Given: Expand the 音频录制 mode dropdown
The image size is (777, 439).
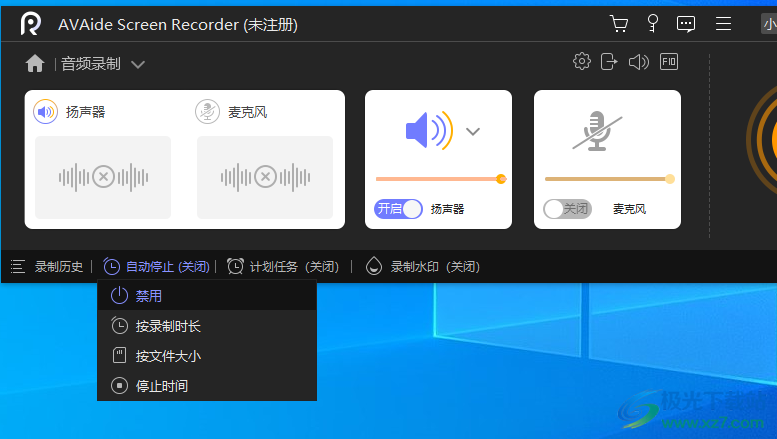Looking at the screenshot, I should (x=138, y=64).
